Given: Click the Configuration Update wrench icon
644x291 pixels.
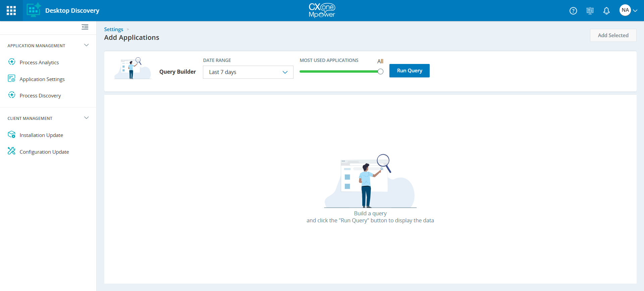Looking at the screenshot, I should 12,151.
